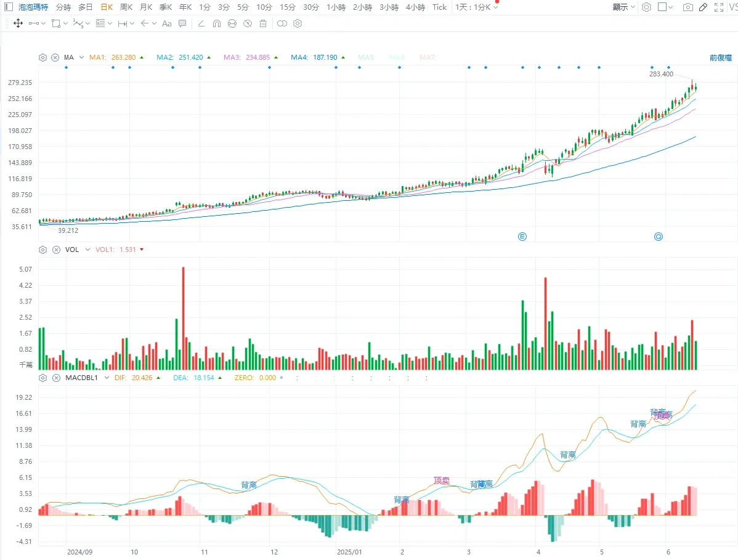Switch to the 30分 timeframe
The width and height of the screenshot is (738, 560).
click(x=310, y=7)
